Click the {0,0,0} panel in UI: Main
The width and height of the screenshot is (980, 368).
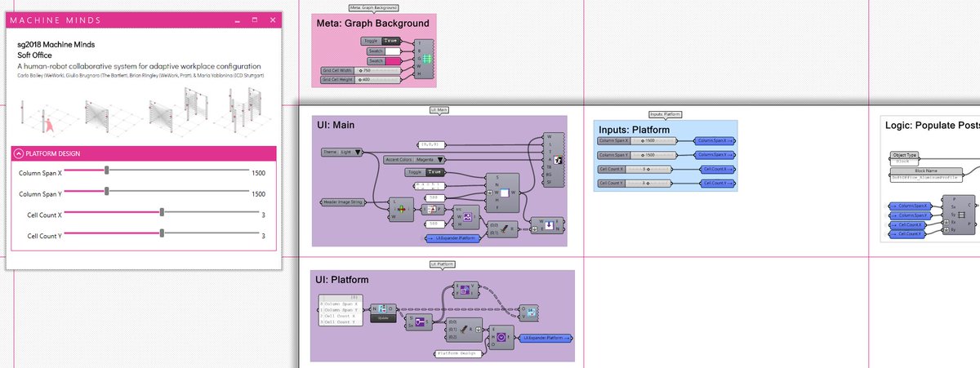431,144
